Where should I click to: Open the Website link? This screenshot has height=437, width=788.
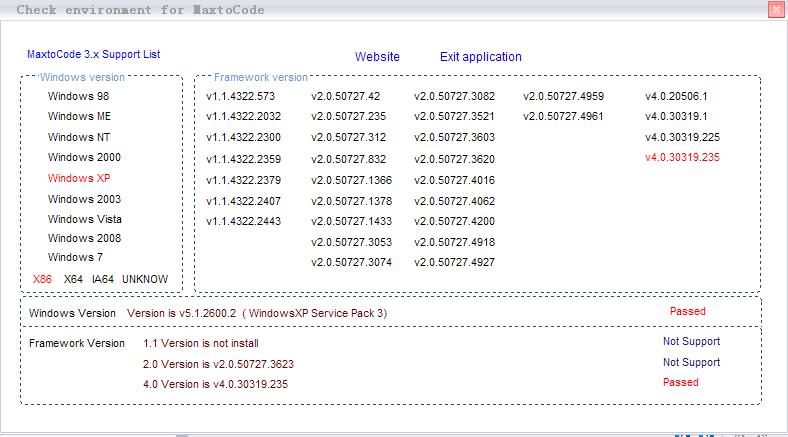(x=377, y=57)
